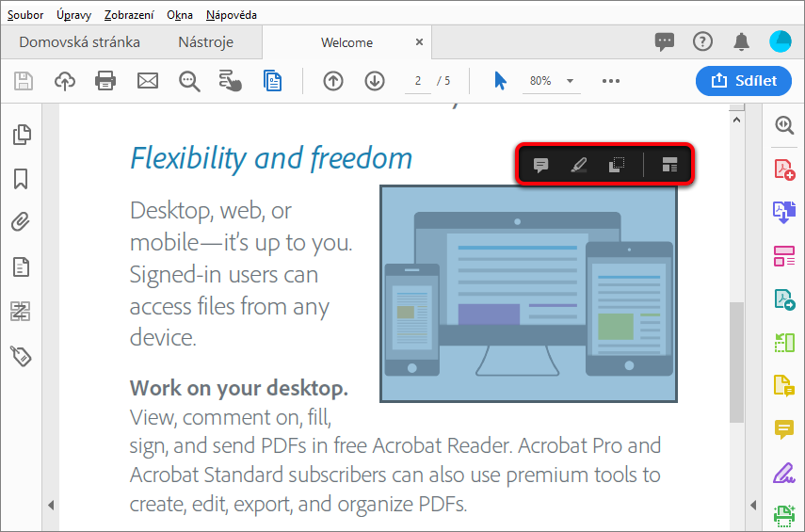This screenshot has width=805, height=532.
Task: Open page thumbnails panel icon
Action: click(x=21, y=135)
